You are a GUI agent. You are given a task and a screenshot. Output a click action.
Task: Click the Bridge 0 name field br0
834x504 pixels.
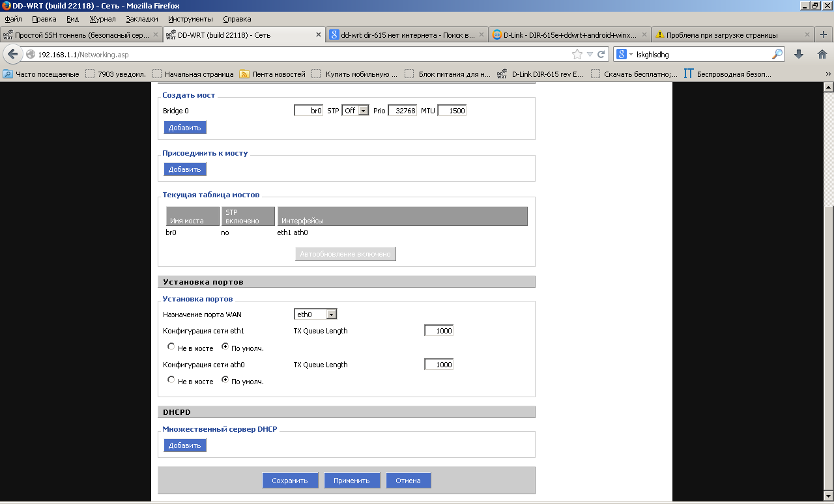(309, 111)
